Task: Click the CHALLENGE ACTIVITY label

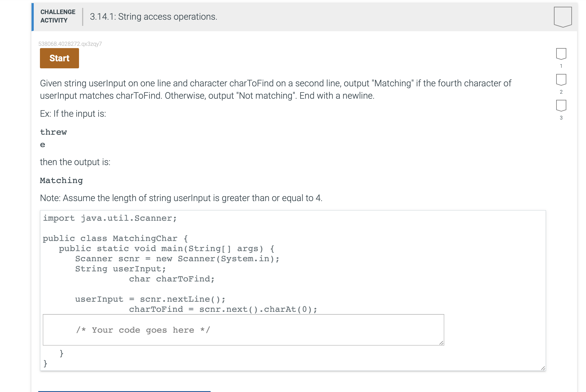Action: click(58, 16)
